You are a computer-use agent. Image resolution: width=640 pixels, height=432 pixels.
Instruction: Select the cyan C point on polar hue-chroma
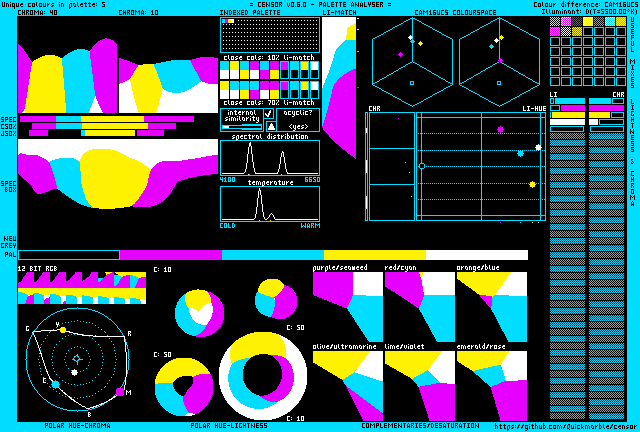(56, 384)
